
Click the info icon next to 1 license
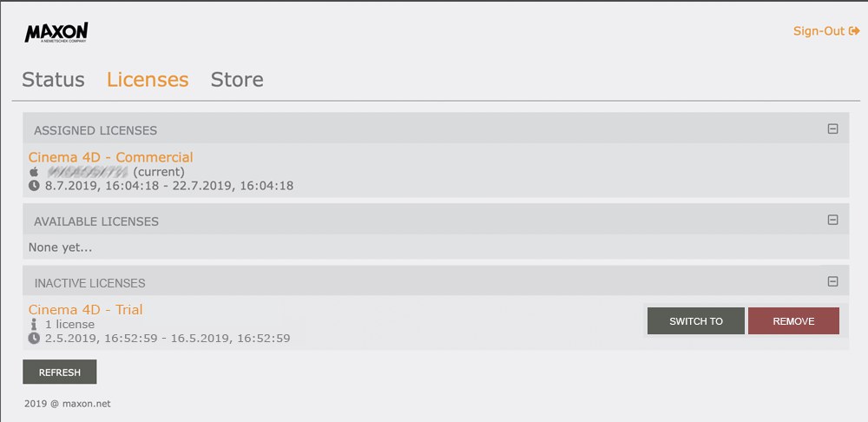(34, 325)
